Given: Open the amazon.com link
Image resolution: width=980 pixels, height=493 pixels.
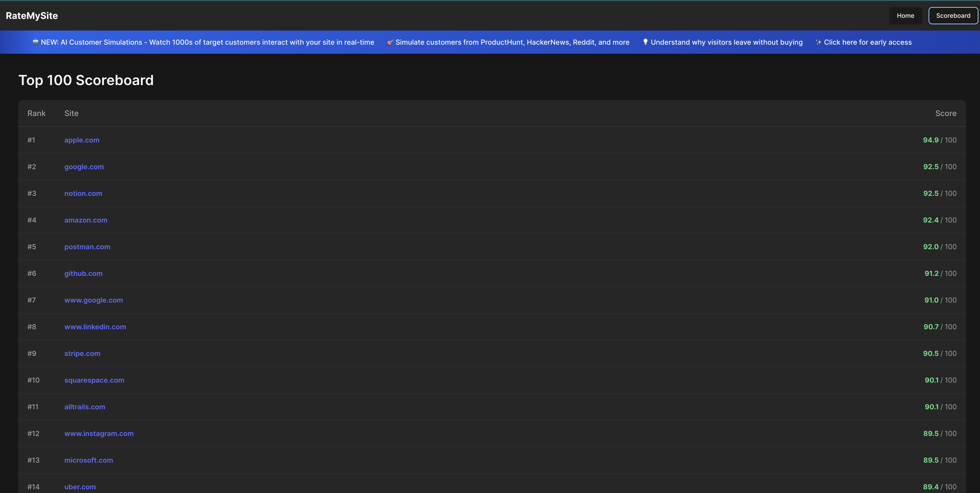Looking at the screenshot, I should (x=86, y=220).
